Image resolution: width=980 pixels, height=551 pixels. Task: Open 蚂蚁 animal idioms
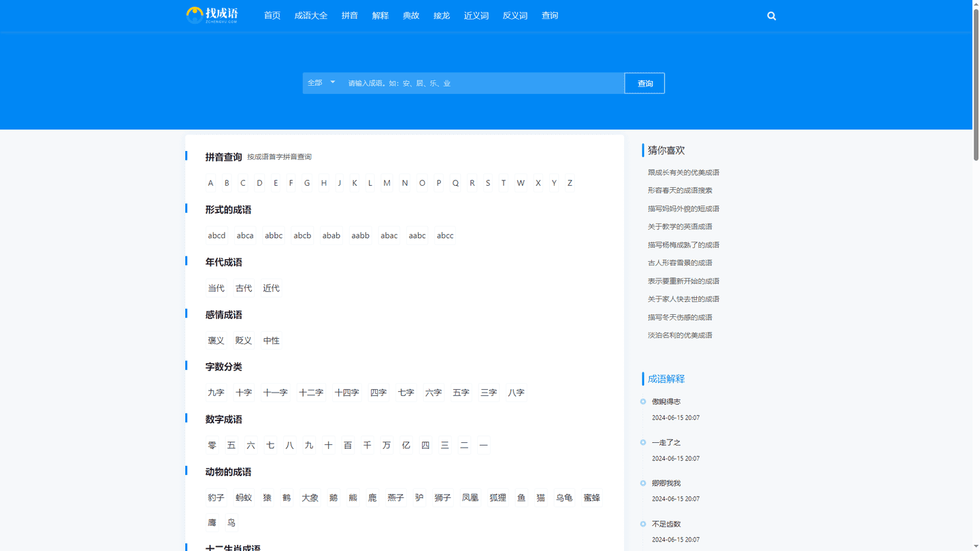pos(244,498)
